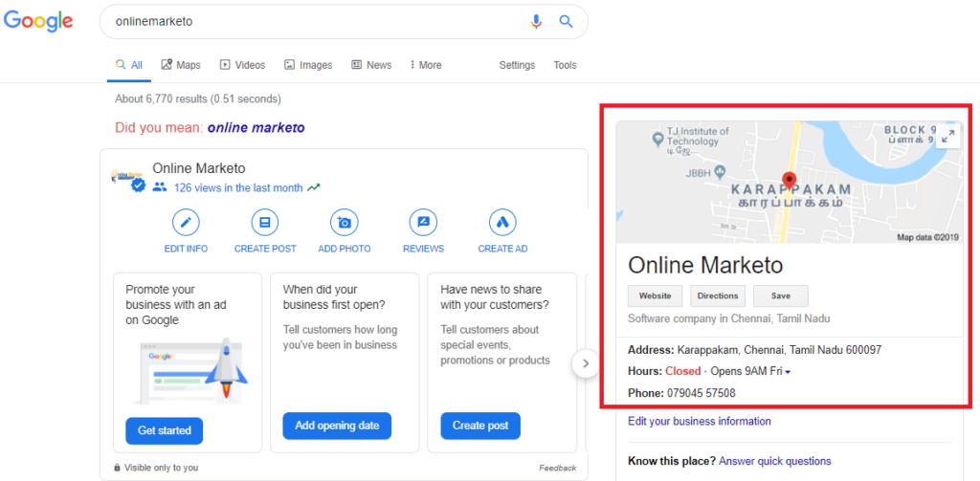Image resolution: width=980 pixels, height=481 pixels.
Task: Click the Website button
Action: (x=655, y=296)
